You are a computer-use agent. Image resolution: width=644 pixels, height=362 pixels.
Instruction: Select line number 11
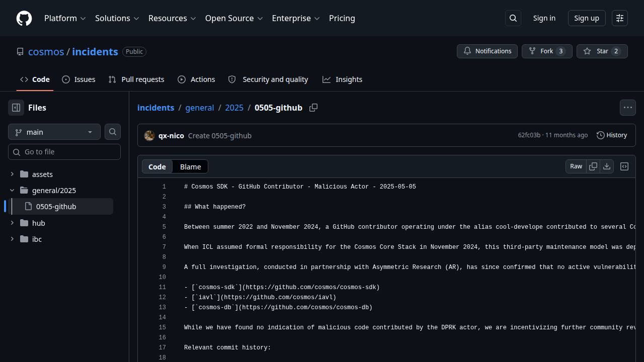[162, 287]
